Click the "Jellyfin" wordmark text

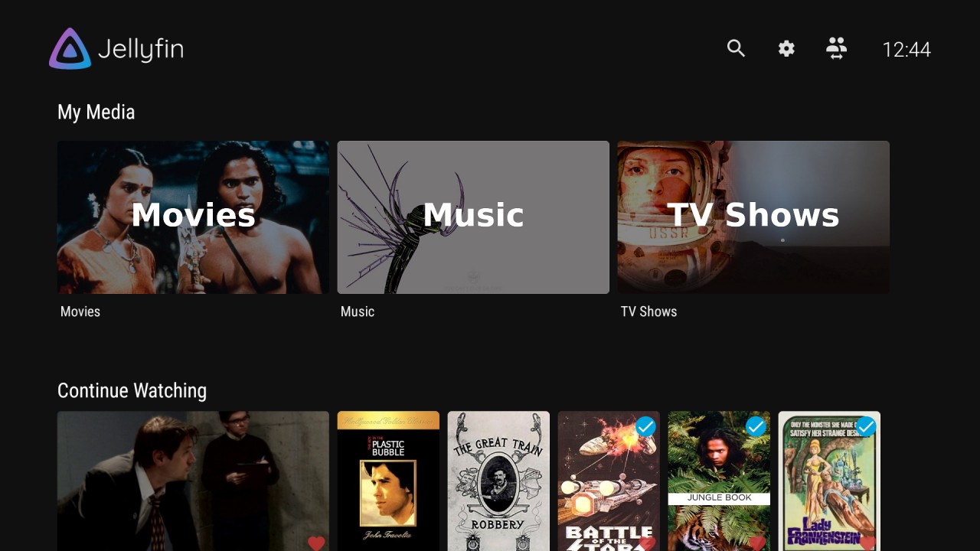(141, 50)
